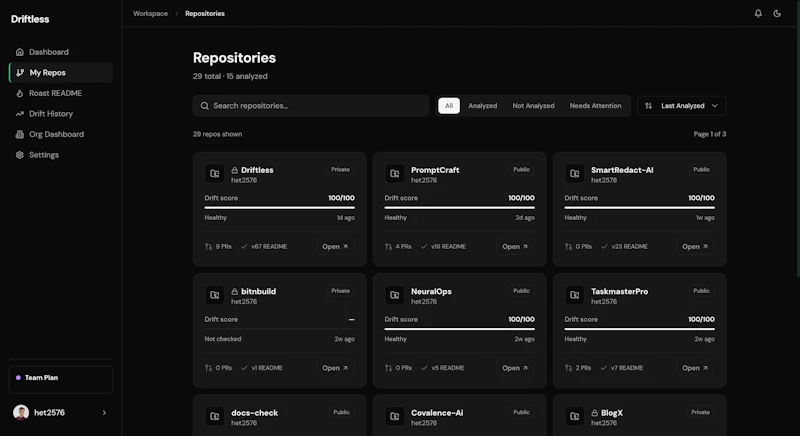Click the Page 1 of 3 indicator
800x436 pixels.
710,134
